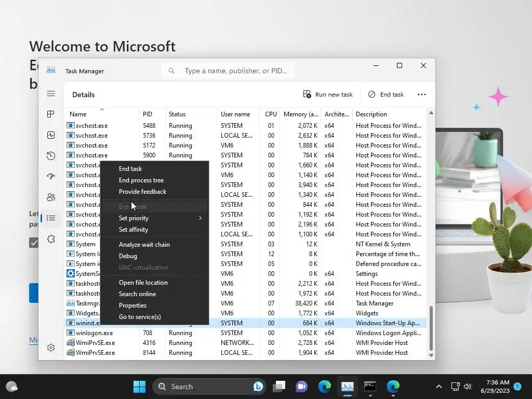Open the Task Manager hamburger navigation menu
Screen dimensions: 532x399
coord(51,94)
